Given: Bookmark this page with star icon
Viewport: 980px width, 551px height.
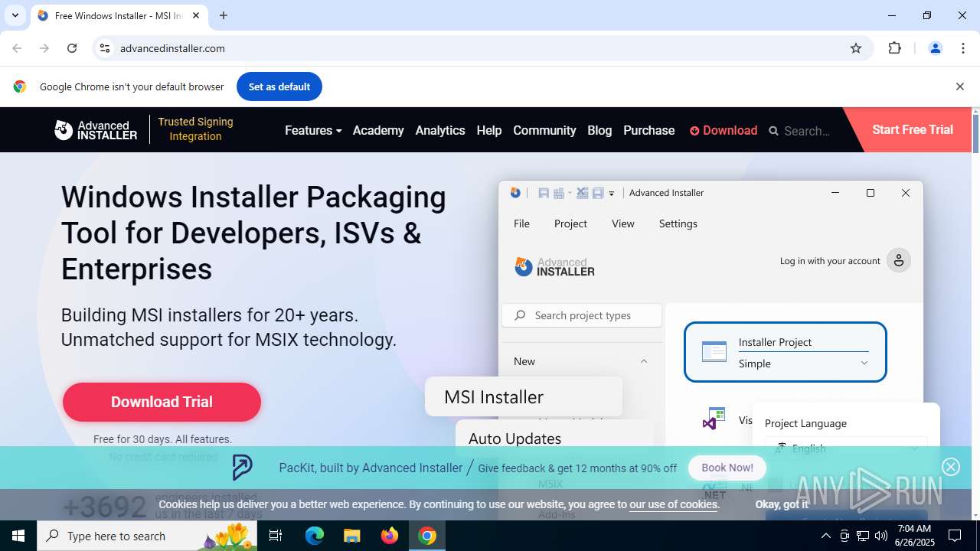Looking at the screenshot, I should pos(856,48).
